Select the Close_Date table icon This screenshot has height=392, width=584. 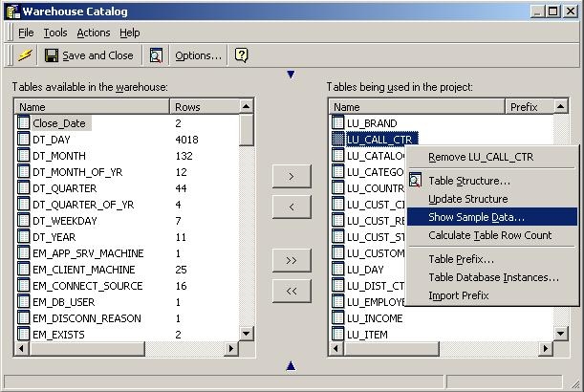tap(23, 122)
